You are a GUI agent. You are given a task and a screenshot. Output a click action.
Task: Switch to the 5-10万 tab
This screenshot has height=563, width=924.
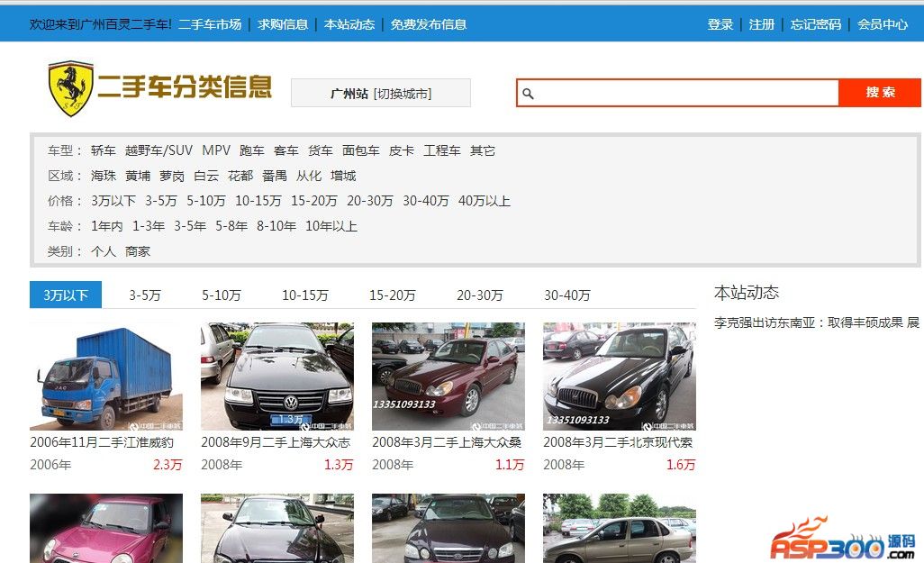[x=222, y=295]
